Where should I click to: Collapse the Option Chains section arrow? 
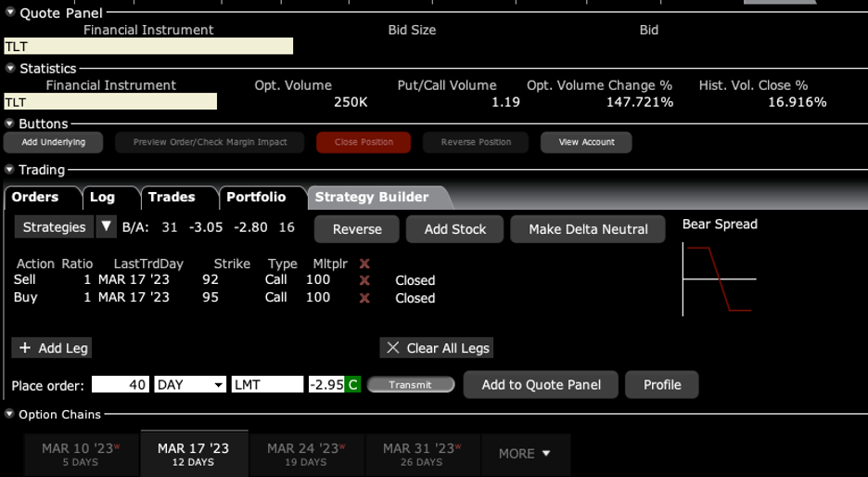tap(10, 414)
